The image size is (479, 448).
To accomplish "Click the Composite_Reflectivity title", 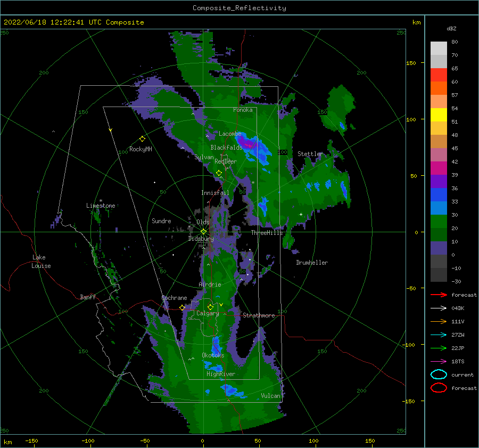I will [240, 8].
